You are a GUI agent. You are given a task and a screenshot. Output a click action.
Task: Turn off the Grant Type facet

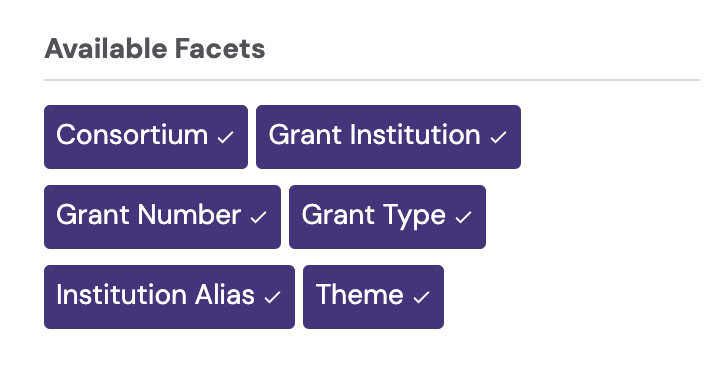pyautogui.click(x=387, y=217)
